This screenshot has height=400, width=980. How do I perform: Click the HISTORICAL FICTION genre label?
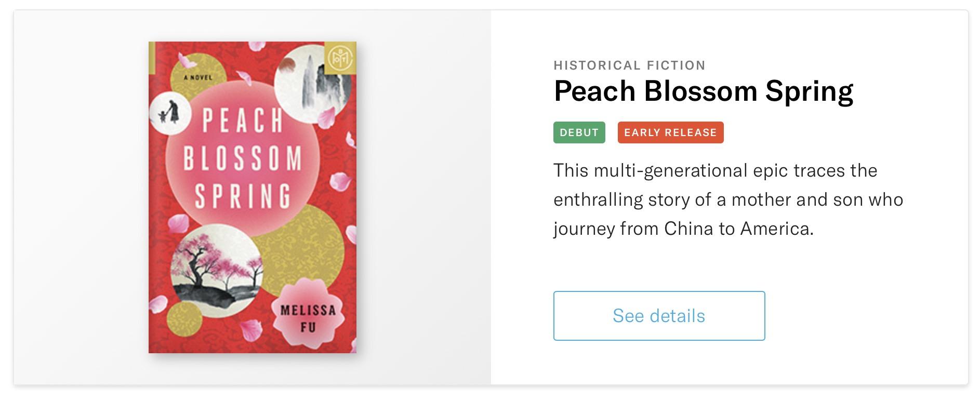click(629, 65)
